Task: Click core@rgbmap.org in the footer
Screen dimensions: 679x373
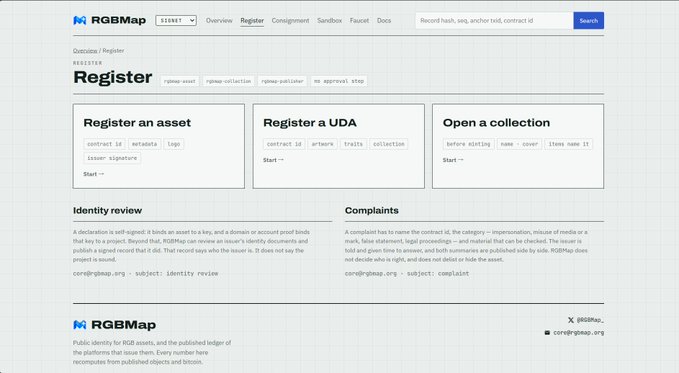Action: click(579, 333)
